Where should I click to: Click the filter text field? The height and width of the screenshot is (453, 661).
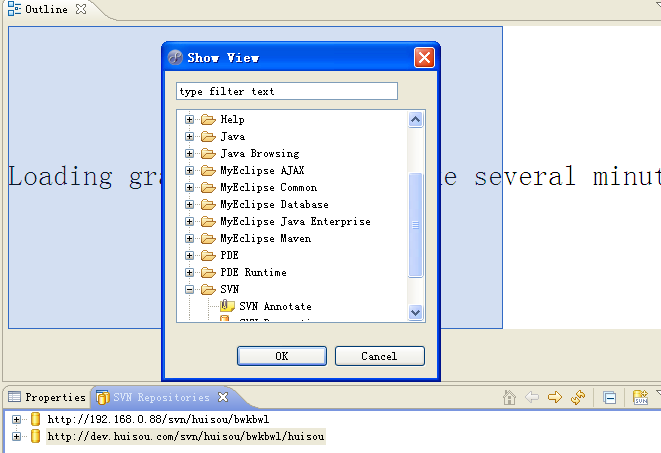[x=287, y=91]
